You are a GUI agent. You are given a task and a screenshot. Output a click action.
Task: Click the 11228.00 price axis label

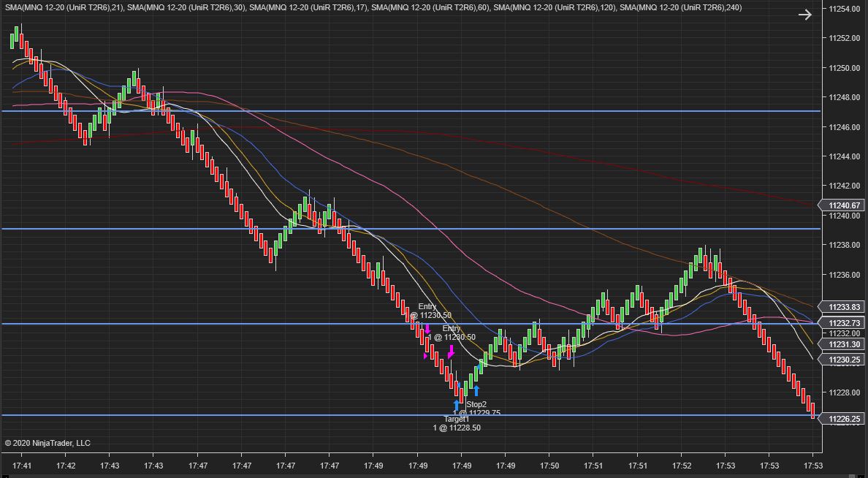click(844, 392)
